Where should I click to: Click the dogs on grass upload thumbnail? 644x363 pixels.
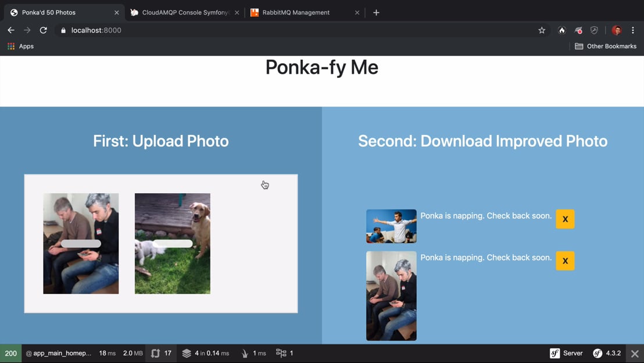[173, 243]
